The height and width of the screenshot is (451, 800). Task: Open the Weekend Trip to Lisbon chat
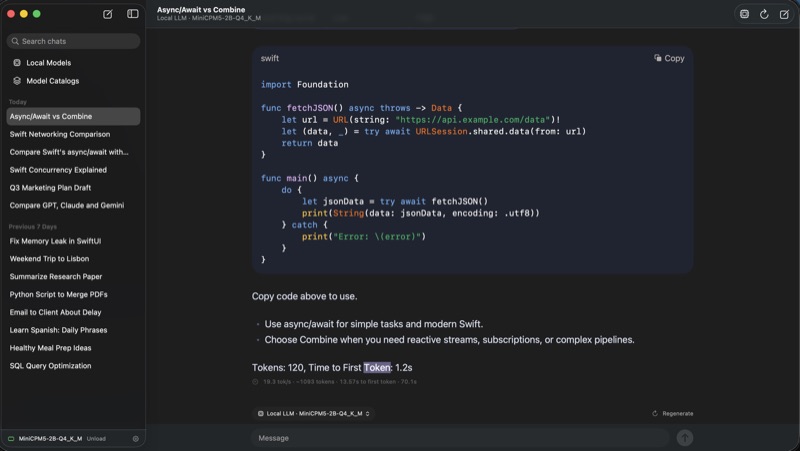(73, 259)
